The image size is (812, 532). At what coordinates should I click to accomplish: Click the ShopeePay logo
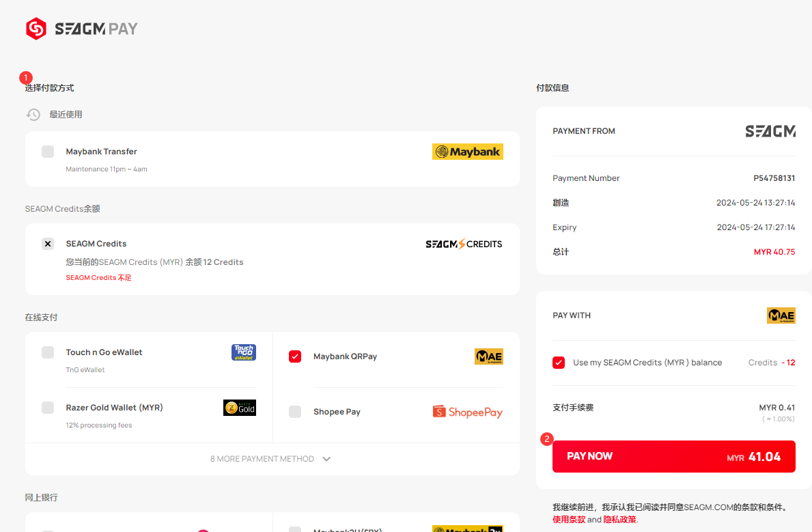468,412
